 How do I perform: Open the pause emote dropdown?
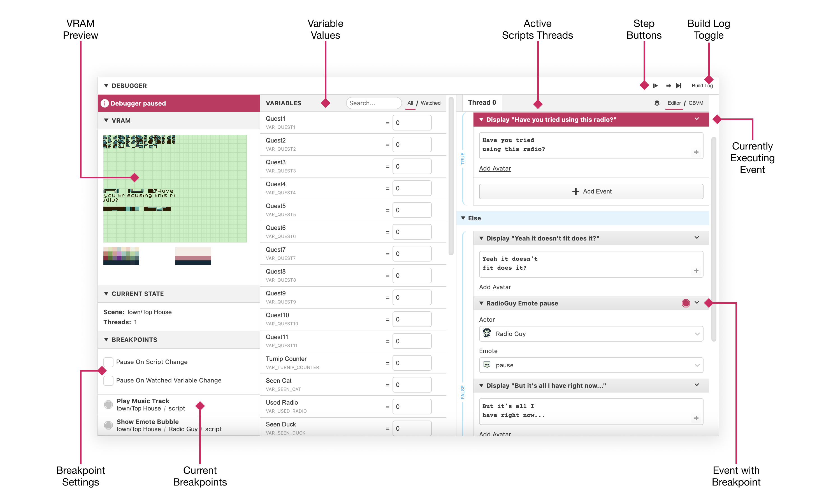point(591,365)
